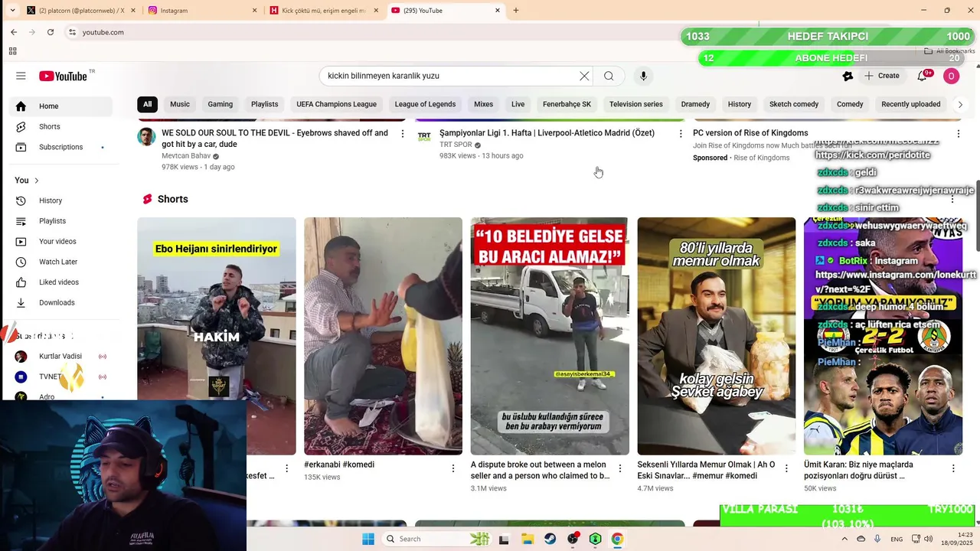Click the YouTube logo
This screenshot has width=980, height=551.
[64, 76]
